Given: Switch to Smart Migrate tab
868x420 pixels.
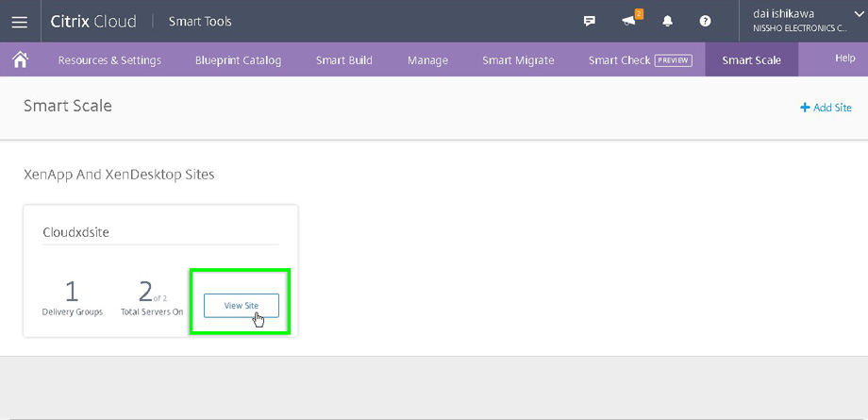Looking at the screenshot, I should [518, 60].
